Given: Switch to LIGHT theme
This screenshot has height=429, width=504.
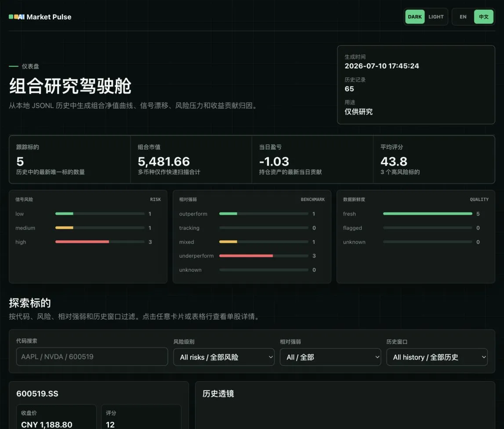Looking at the screenshot, I should coord(436,17).
